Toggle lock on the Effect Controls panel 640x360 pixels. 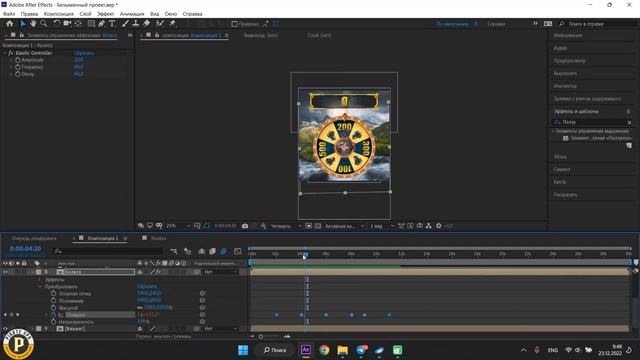coord(22,36)
